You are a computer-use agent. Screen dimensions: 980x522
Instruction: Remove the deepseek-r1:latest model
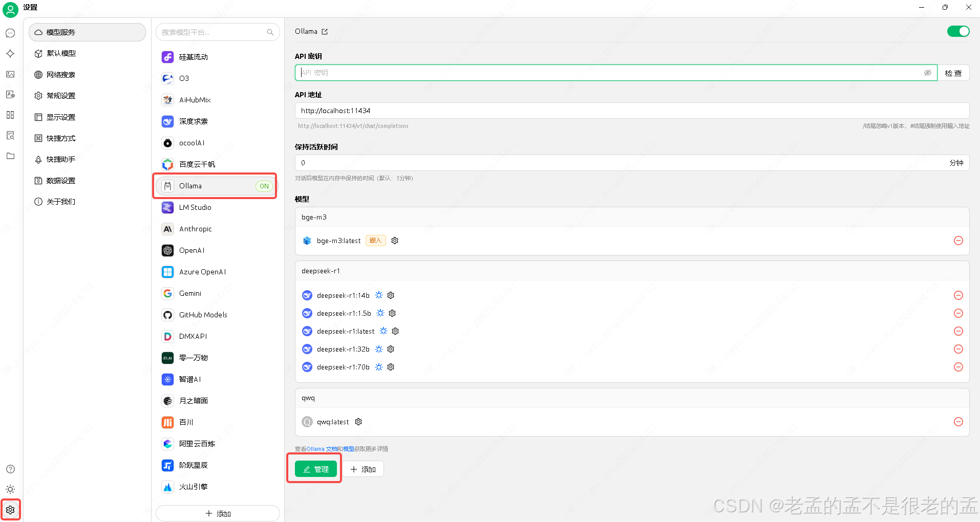coord(958,331)
